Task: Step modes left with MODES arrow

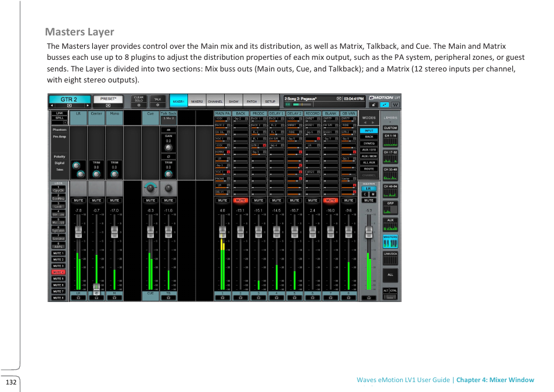Action: point(365,123)
